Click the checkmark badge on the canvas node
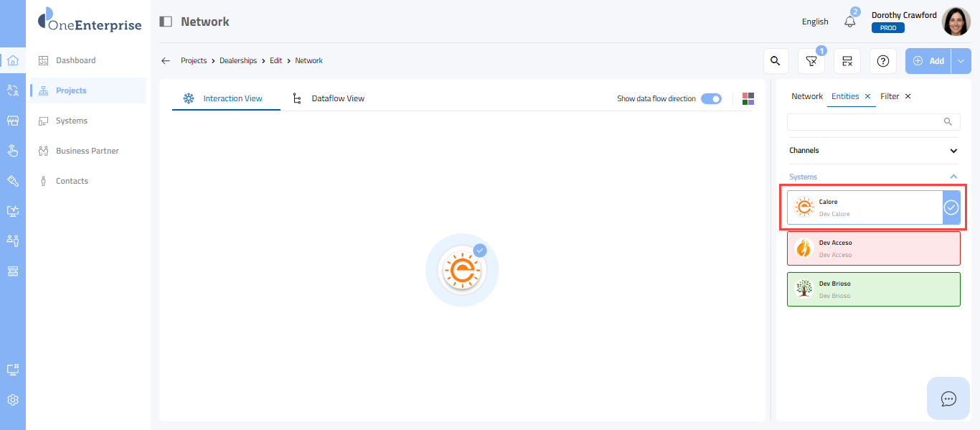 click(x=480, y=251)
